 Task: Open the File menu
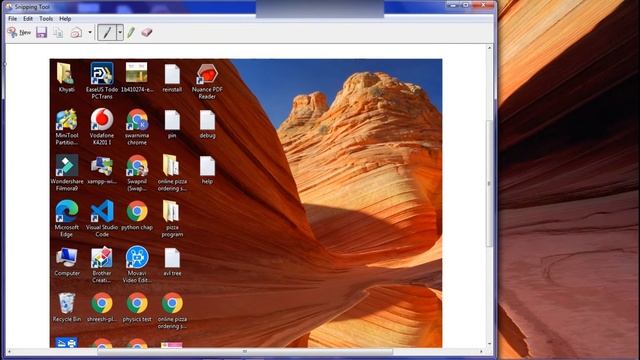point(13,19)
